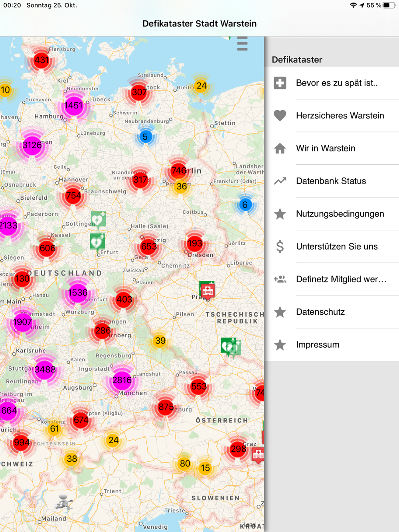This screenshot has height=532, width=399.
Task: Open the 1536 cluster near Würzburg
Action: coord(77,293)
